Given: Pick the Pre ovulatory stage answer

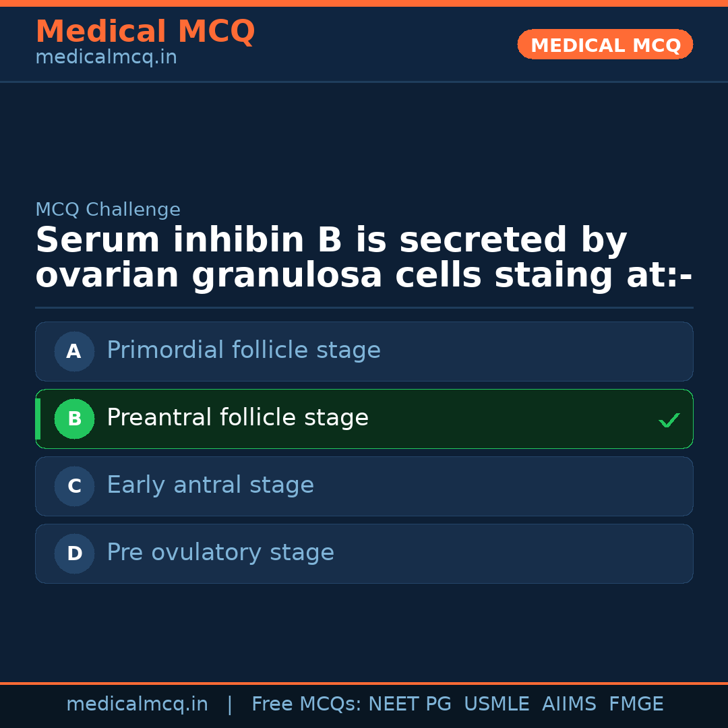Looking at the screenshot, I should point(220,553).
